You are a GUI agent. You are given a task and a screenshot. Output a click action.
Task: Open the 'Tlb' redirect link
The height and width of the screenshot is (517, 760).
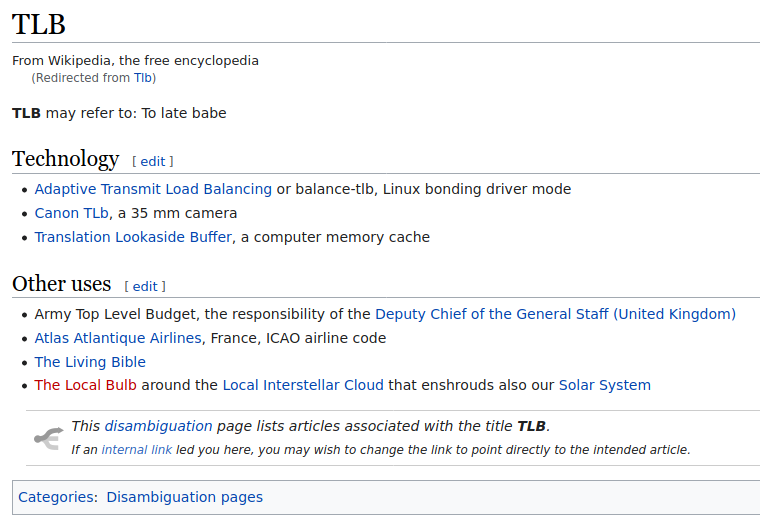(x=142, y=78)
